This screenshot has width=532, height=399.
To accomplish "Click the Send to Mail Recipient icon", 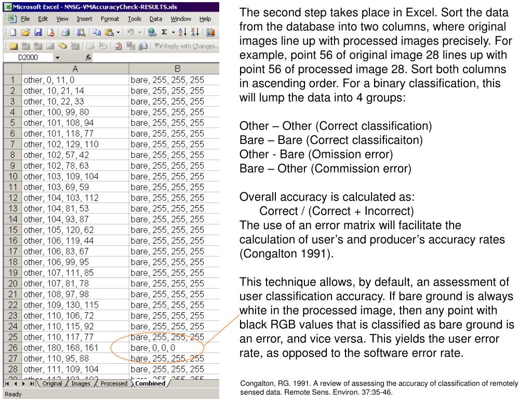I will [x=143, y=46].
